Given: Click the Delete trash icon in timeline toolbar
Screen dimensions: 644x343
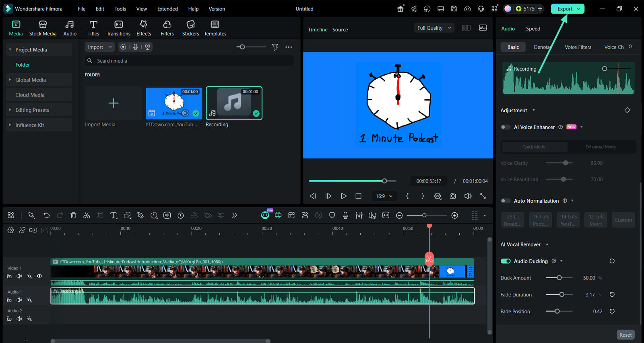Looking at the screenshot, I should 73,216.
